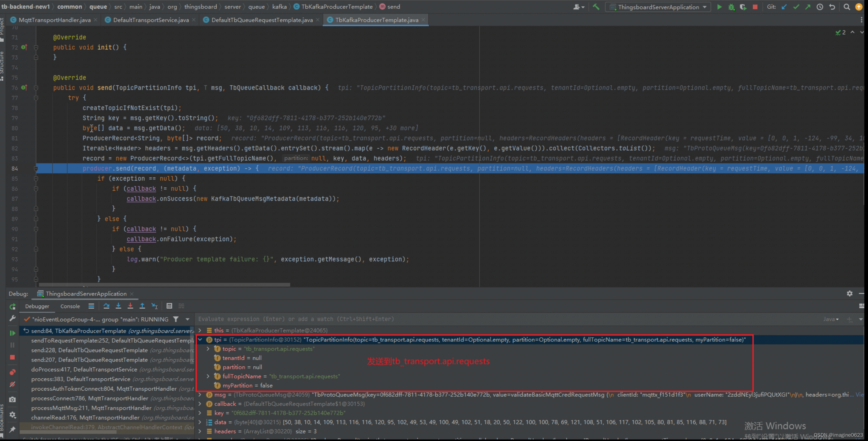The image size is (868, 441).
Task: Show Git history clock icon
Action: (x=820, y=7)
